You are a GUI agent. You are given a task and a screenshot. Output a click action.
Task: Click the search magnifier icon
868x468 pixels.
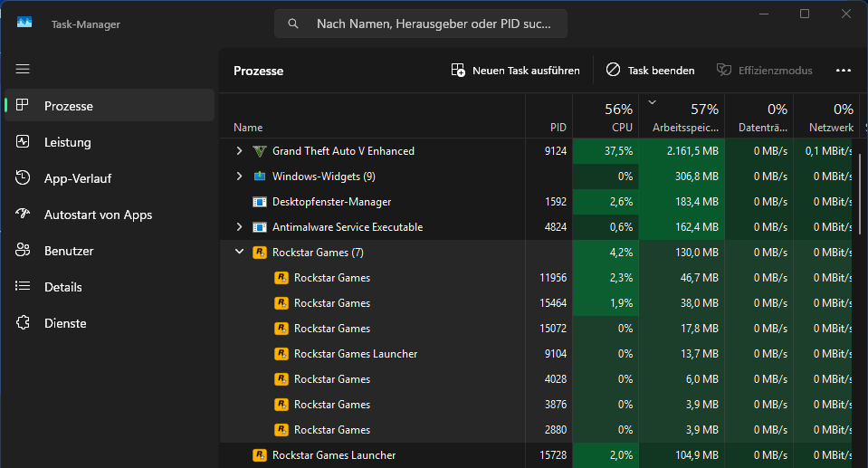(293, 24)
